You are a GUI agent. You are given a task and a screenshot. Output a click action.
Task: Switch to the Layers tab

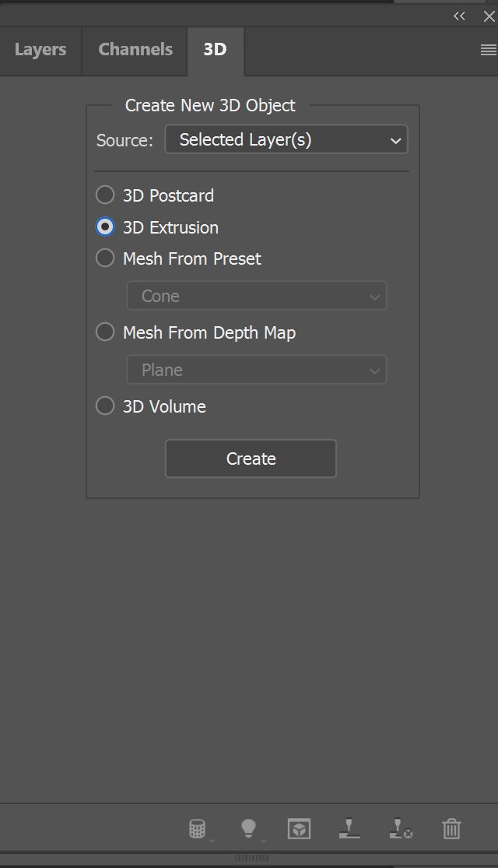tap(40, 50)
